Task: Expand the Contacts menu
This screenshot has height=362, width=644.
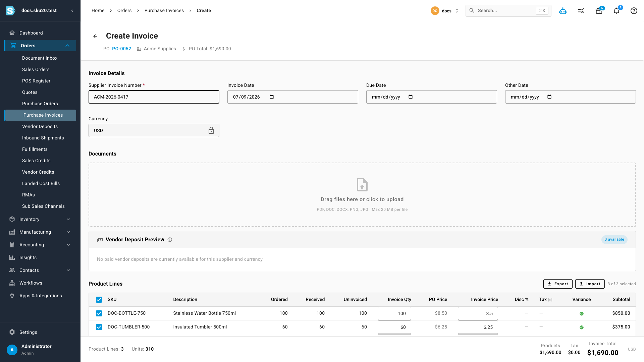Action: point(68,270)
